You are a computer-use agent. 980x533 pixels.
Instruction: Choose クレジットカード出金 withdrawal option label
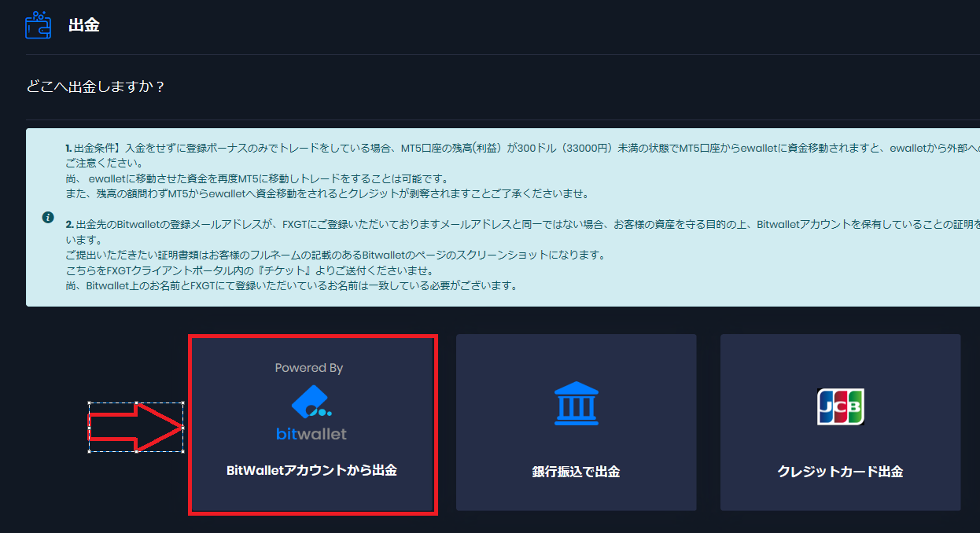click(x=840, y=472)
